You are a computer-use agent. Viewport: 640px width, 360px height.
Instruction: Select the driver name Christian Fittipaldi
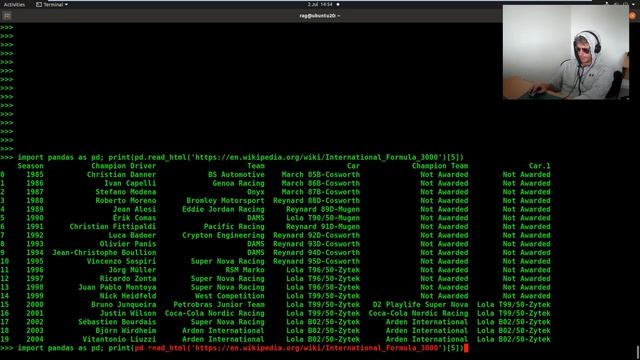pos(113,227)
